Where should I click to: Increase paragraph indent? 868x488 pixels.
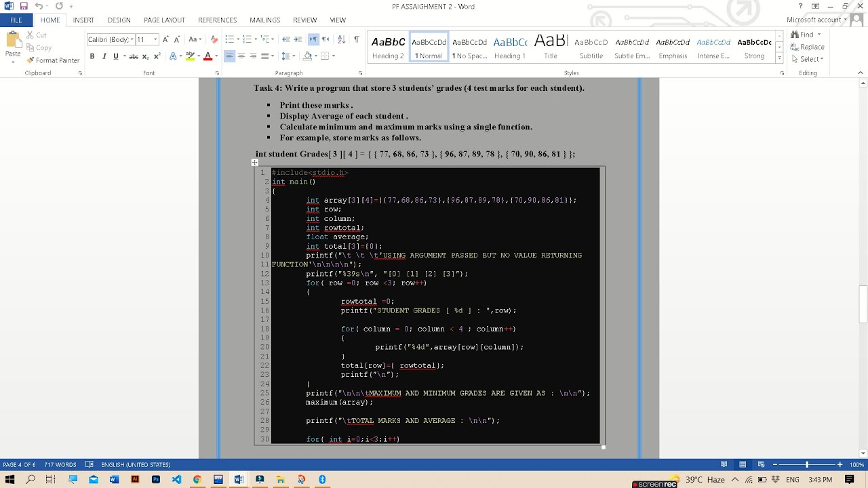tap(298, 39)
